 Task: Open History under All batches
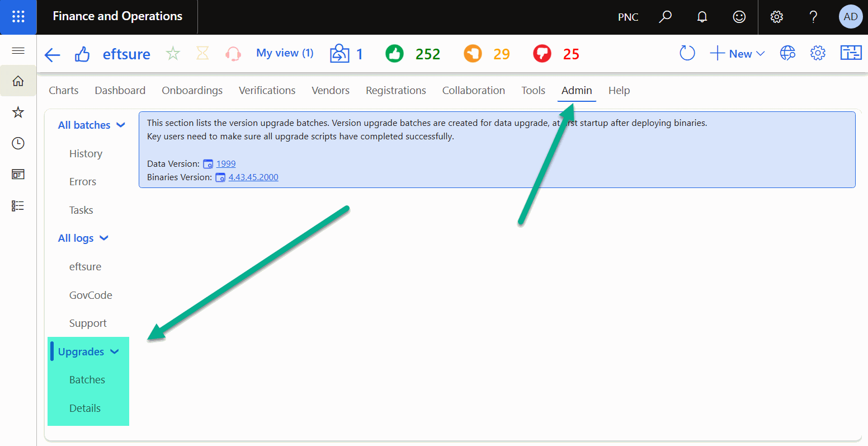point(86,154)
